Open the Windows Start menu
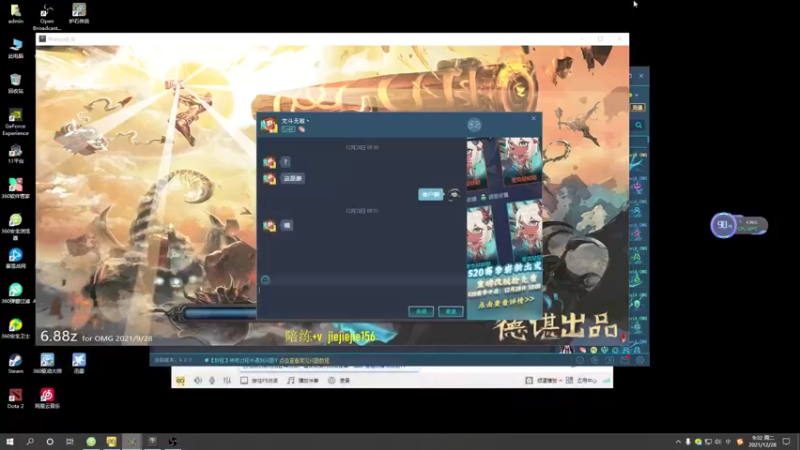 (10, 441)
